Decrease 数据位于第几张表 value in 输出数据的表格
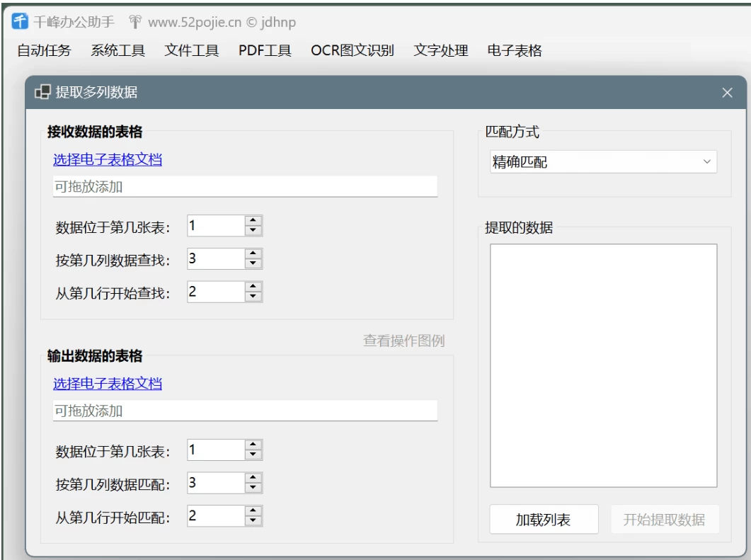751x560 pixels. click(x=253, y=455)
